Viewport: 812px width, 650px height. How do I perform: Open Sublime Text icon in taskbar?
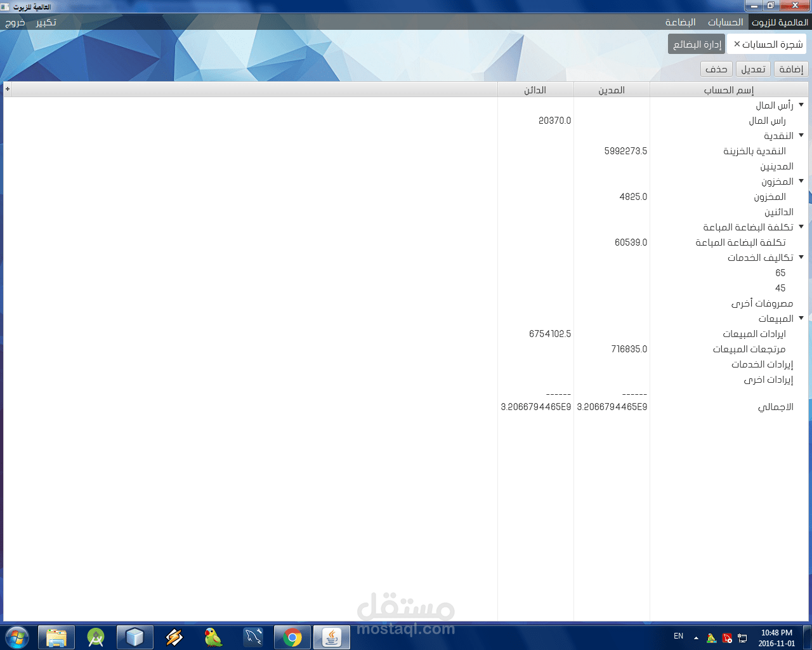coord(174,637)
